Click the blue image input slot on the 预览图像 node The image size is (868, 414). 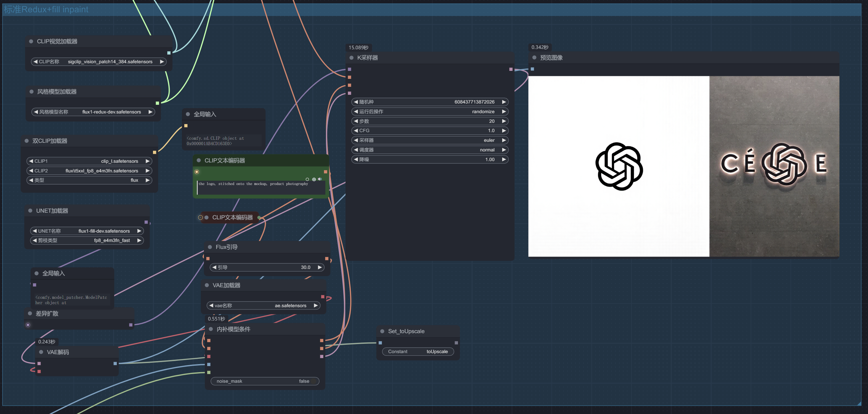pyautogui.click(x=532, y=69)
